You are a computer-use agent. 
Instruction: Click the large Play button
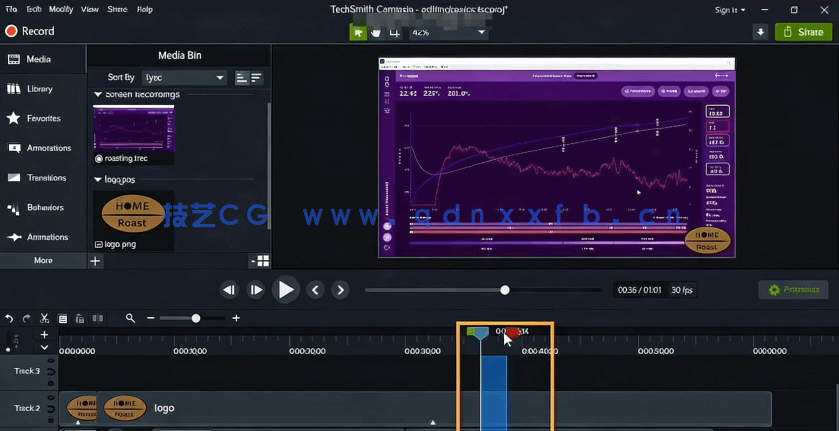point(285,290)
